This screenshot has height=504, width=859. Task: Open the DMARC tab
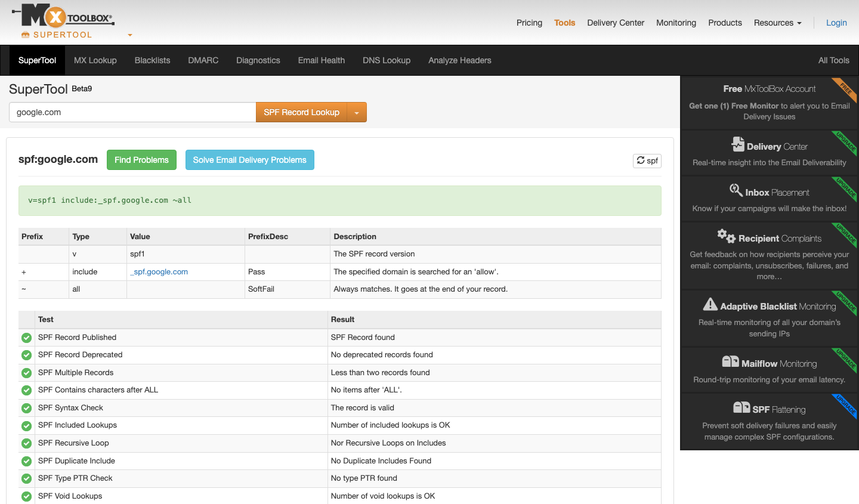point(203,60)
